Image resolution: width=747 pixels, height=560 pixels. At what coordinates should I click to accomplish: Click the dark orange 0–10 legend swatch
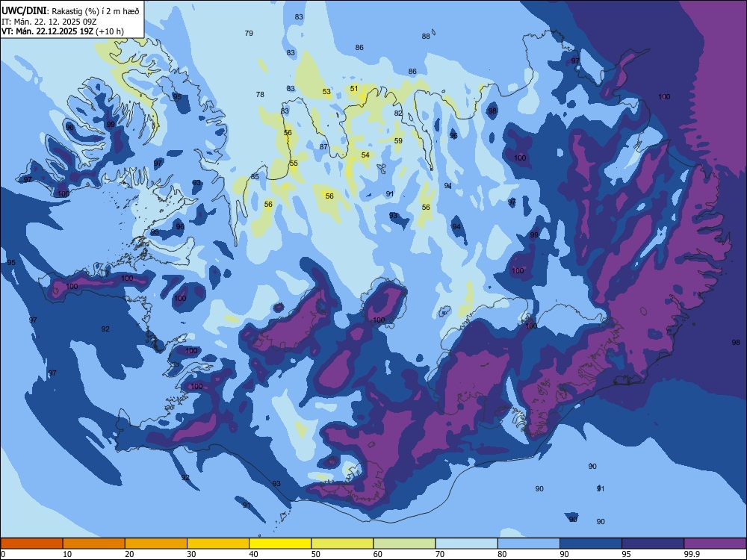click(31, 544)
